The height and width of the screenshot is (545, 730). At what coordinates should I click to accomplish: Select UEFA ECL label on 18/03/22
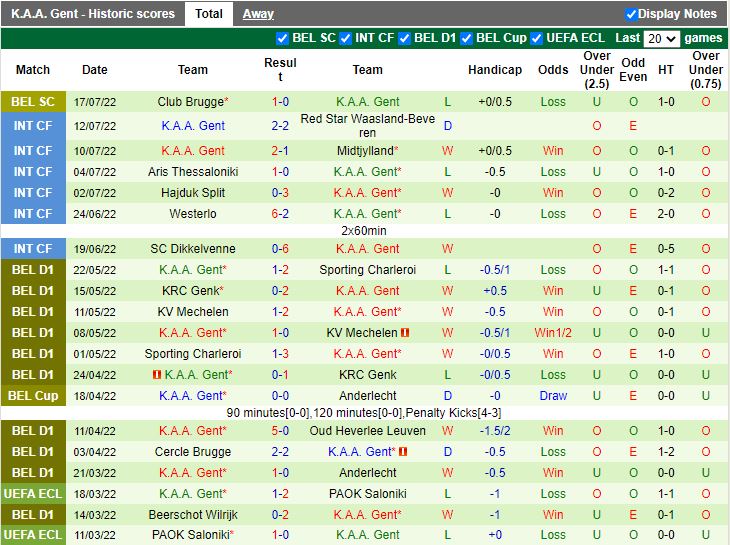tap(33, 494)
